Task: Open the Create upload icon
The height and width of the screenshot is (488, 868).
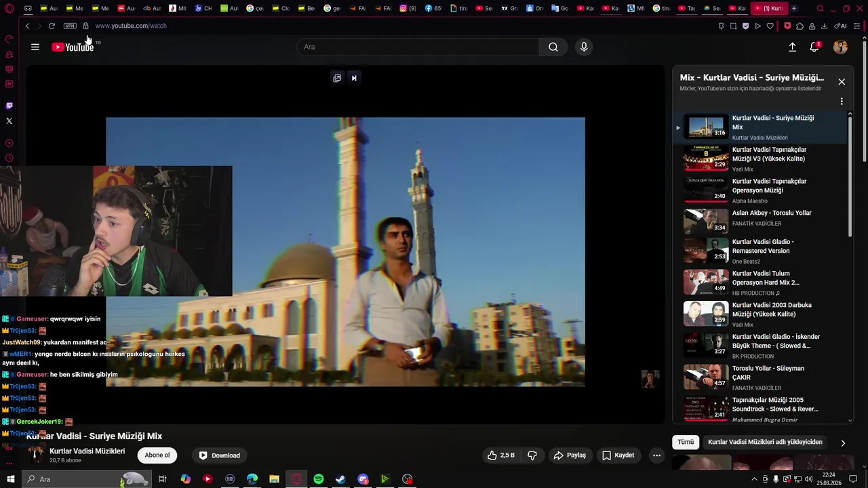Action: pos(792,47)
